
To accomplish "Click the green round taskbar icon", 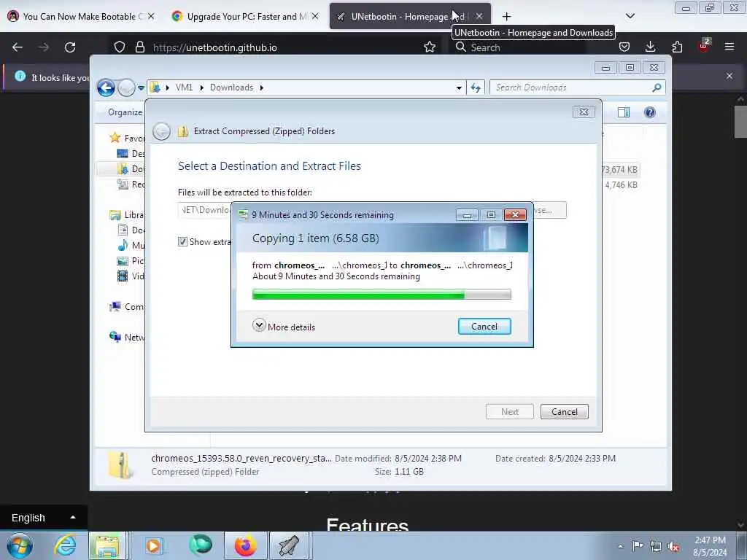I will click(201, 545).
